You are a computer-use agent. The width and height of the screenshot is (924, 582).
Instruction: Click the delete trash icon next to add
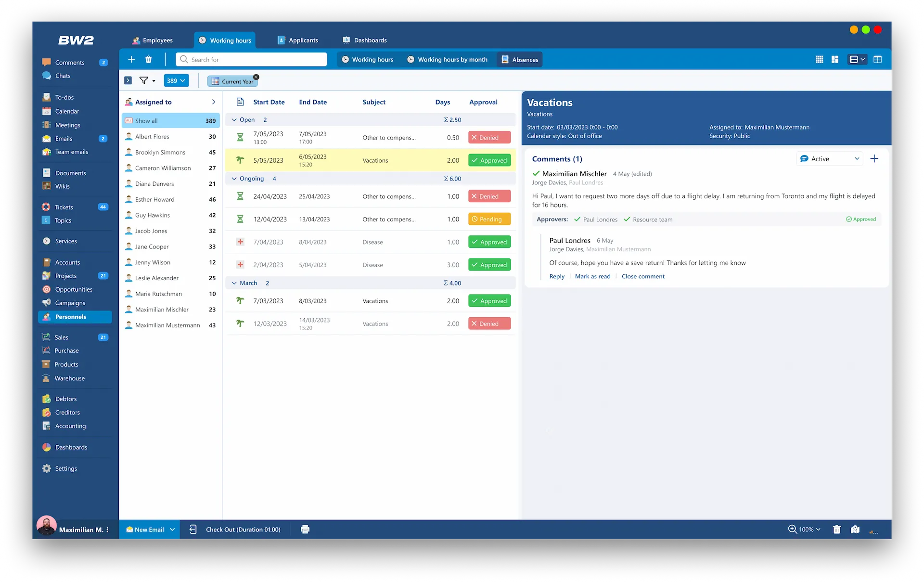148,59
